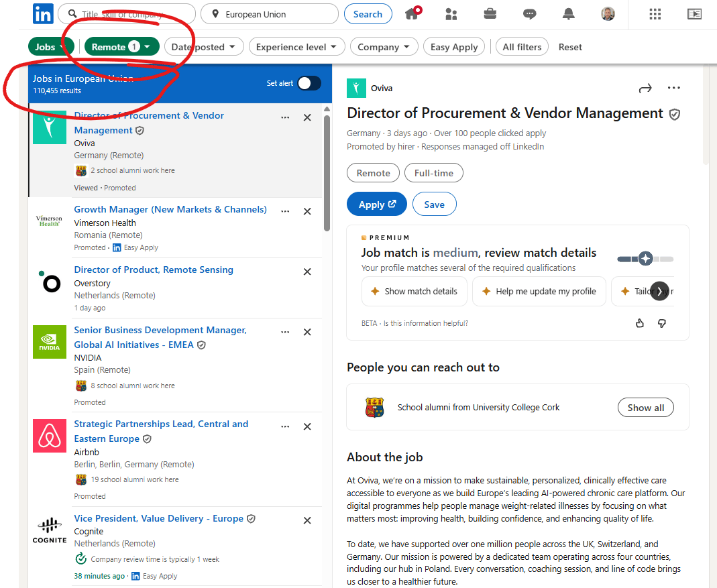This screenshot has height=588, width=717.
Task: Open the LinkedIn Home icon
Action: 412,14
